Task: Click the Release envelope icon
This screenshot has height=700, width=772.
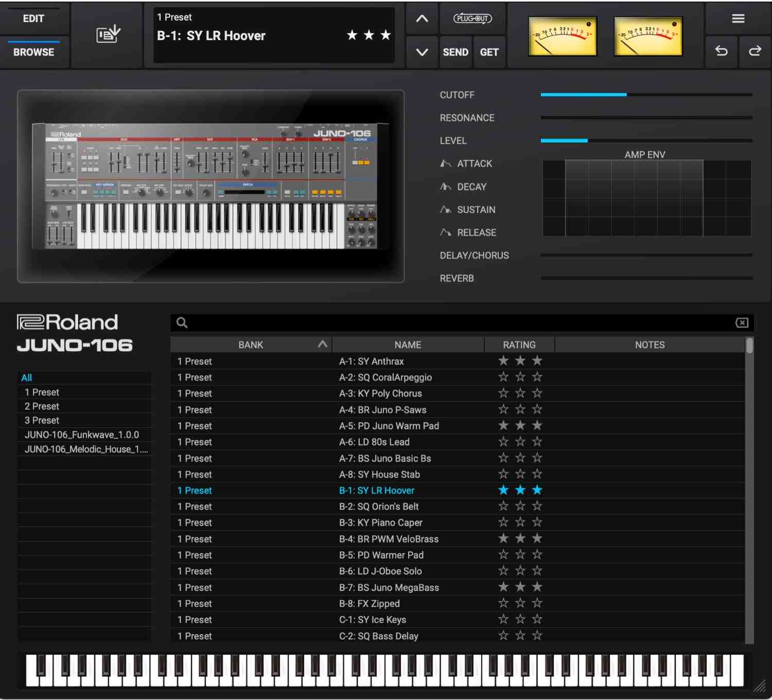Action: click(446, 233)
